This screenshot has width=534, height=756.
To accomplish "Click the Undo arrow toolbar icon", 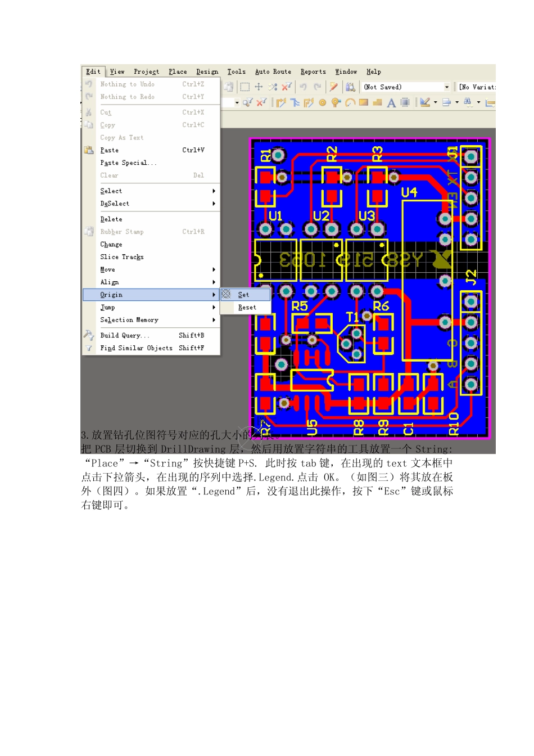I will [304, 87].
